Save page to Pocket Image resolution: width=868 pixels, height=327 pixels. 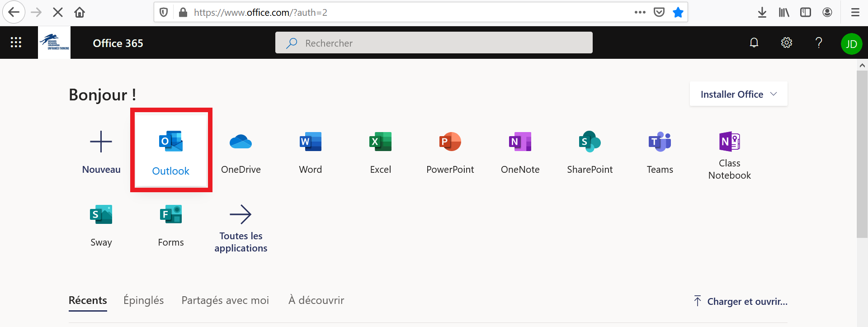tap(659, 12)
